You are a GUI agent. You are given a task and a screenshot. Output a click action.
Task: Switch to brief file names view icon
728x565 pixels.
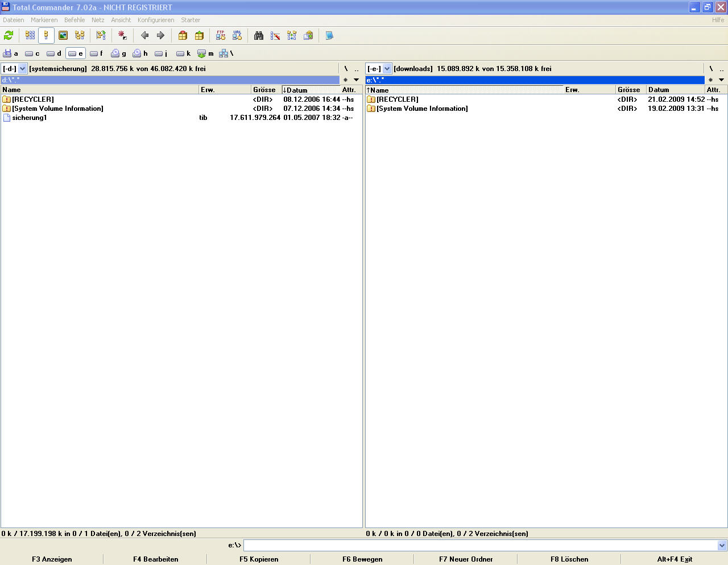(30, 35)
